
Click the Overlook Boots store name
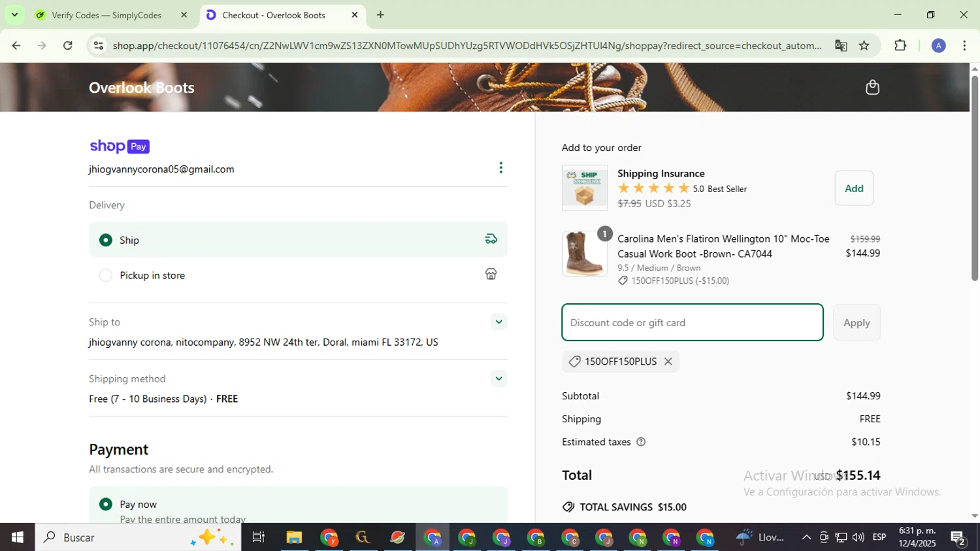point(142,88)
